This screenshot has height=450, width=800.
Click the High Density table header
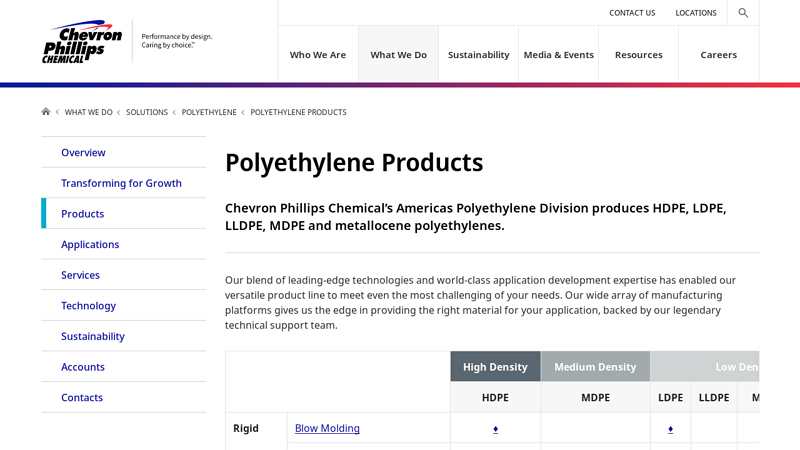(x=495, y=366)
